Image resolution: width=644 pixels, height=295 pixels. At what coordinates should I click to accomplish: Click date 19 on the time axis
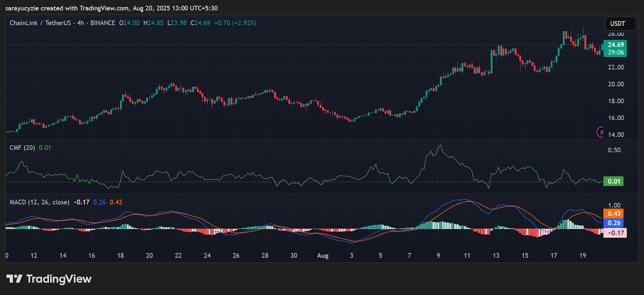(583, 256)
